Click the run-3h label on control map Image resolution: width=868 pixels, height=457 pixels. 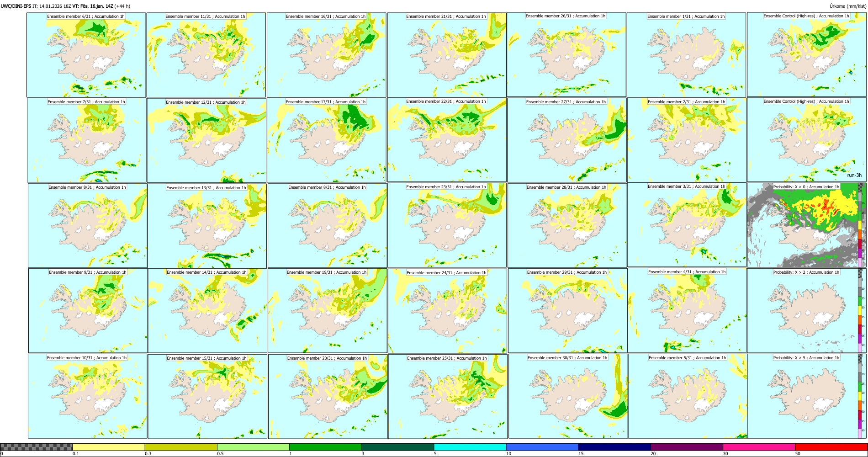coord(854,175)
